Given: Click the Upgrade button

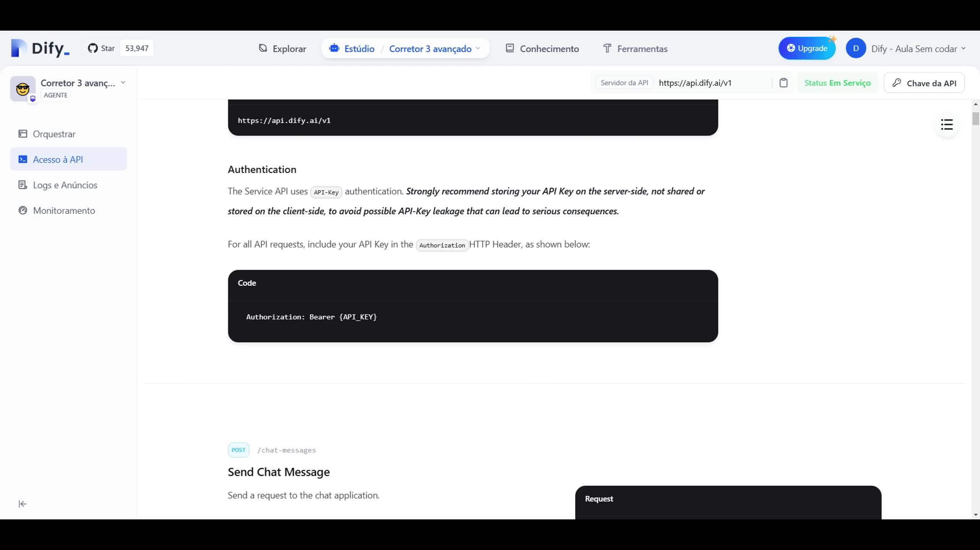Looking at the screenshot, I should [807, 48].
